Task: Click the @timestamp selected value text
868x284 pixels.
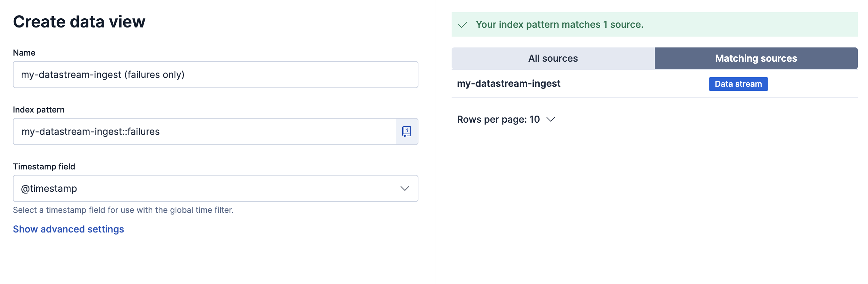Action: (x=49, y=188)
